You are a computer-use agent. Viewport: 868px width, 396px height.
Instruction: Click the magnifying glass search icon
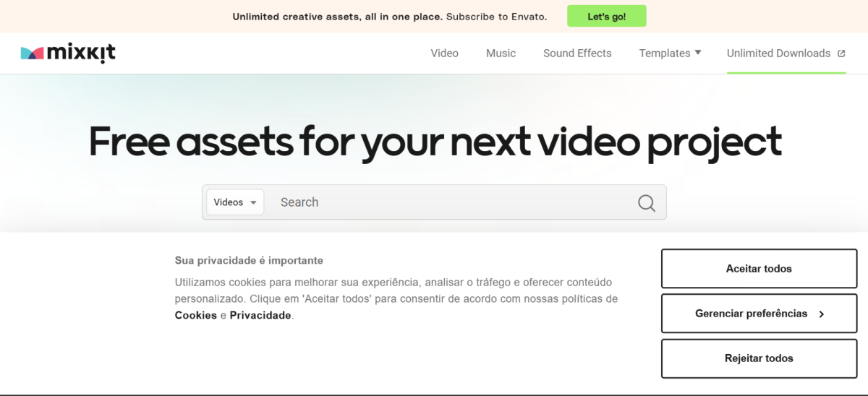646,203
